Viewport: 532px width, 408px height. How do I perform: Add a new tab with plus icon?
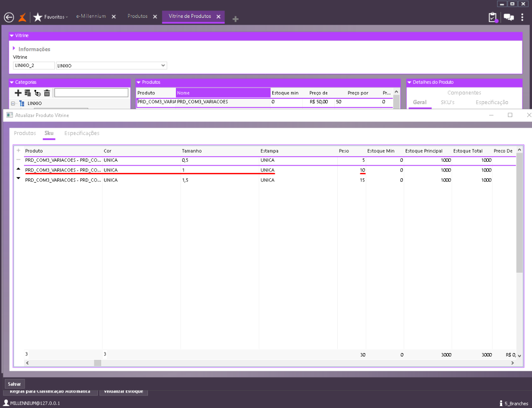(x=236, y=19)
